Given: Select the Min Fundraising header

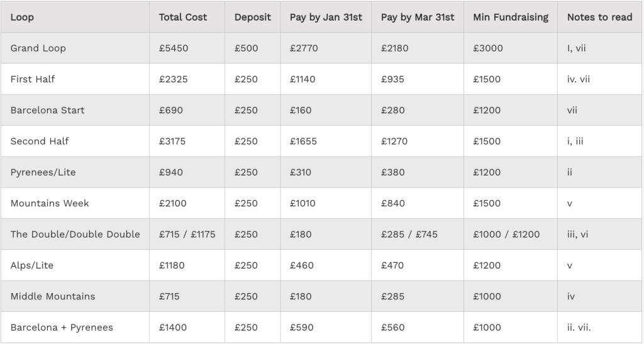Looking at the screenshot, I should coord(511,17).
